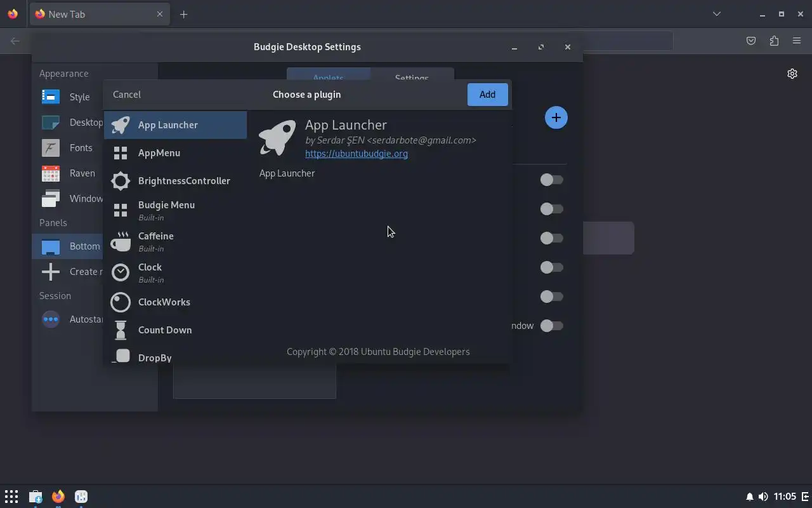Open the Fonts settings icon
Image resolution: width=812 pixels, height=508 pixels.
coord(51,147)
